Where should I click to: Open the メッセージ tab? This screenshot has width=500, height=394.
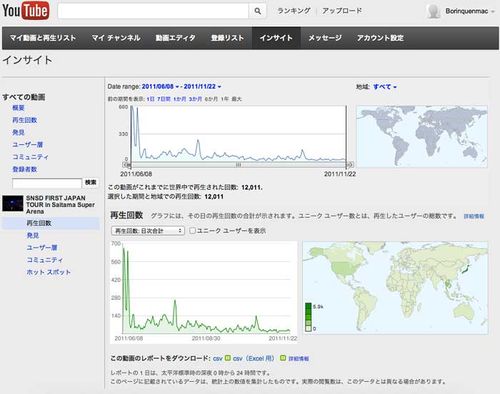[x=325, y=38]
